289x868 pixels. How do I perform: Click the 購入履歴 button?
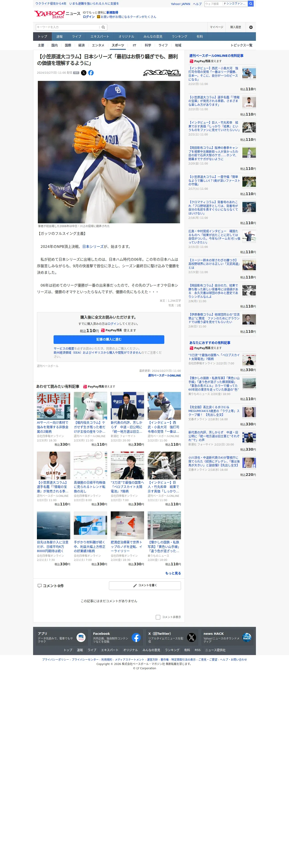click(x=235, y=27)
